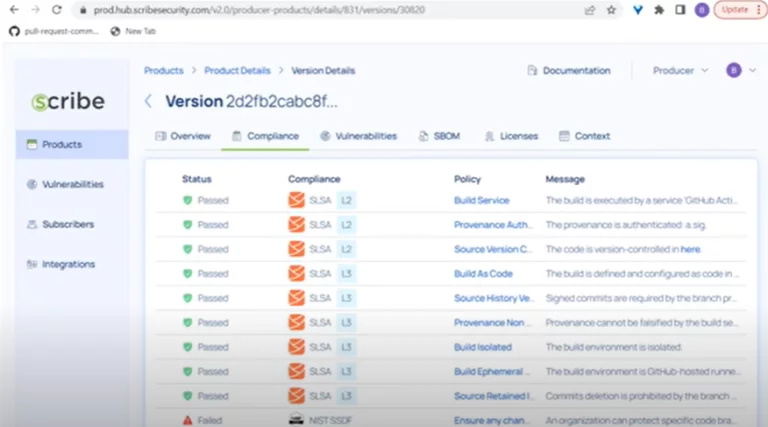This screenshot has width=768, height=427.
Task: Open the Licenses tab
Action: coord(511,136)
